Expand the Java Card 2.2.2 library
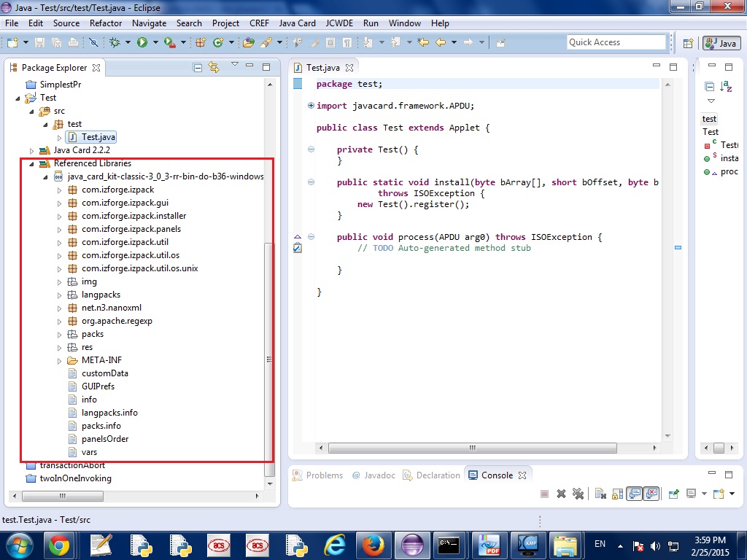The image size is (747, 560). [32, 151]
